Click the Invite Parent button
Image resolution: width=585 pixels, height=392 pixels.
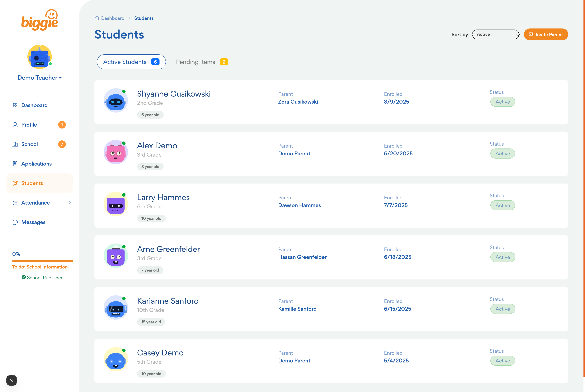546,34
